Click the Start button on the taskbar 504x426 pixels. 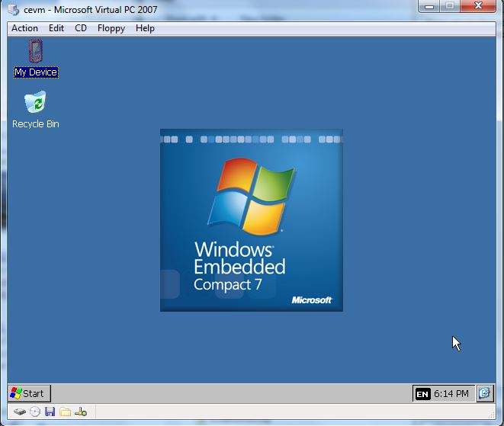point(29,393)
